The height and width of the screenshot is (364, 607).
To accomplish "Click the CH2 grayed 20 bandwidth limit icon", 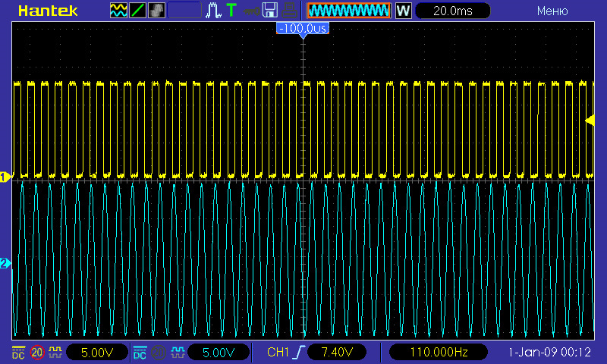I will click(x=159, y=353).
